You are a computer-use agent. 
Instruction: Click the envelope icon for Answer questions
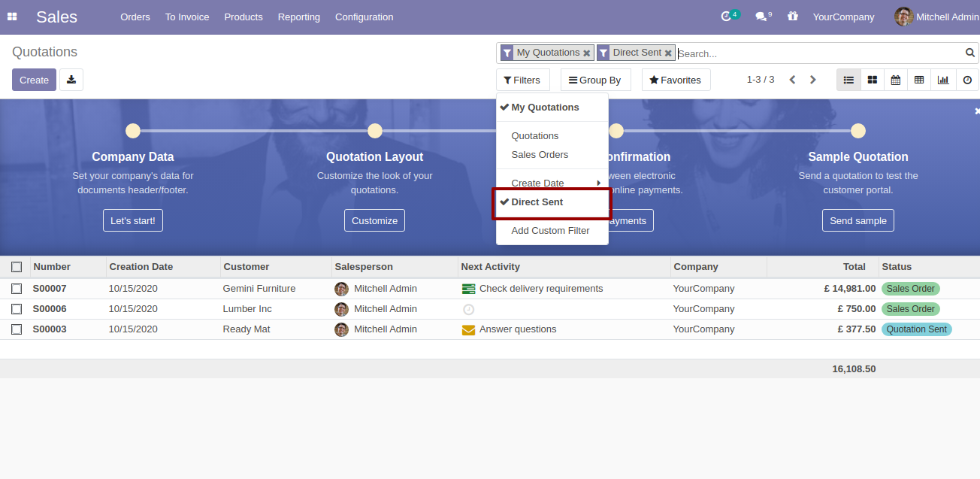point(468,329)
